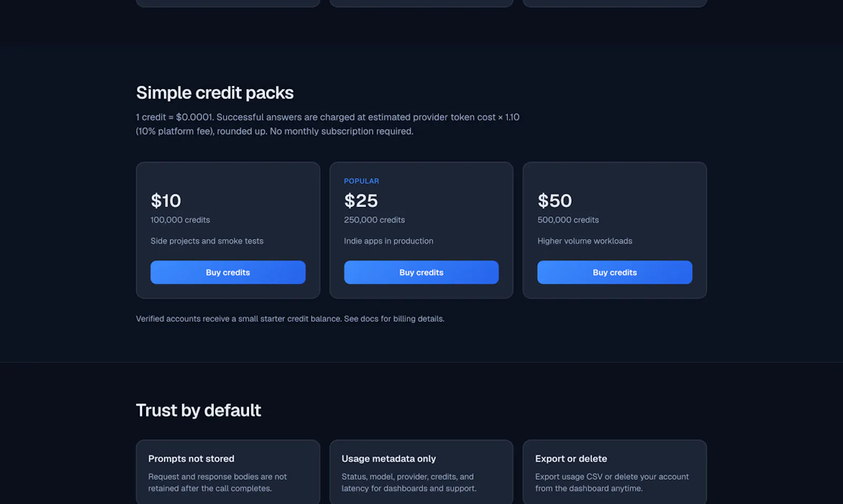The height and width of the screenshot is (504, 843).
Task: Click Side projects and smoke tests description
Action: pyautogui.click(x=207, y=241)
